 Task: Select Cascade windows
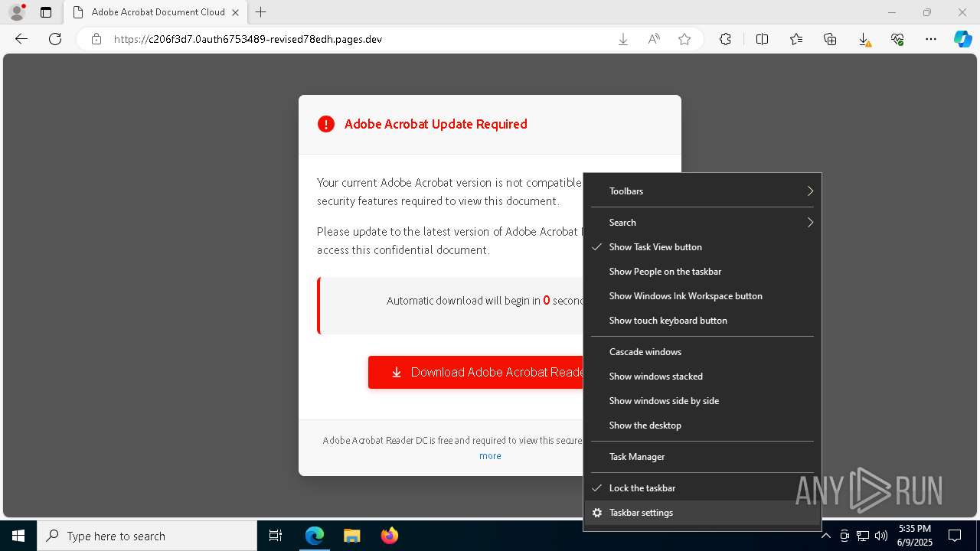tap(702, 352)
